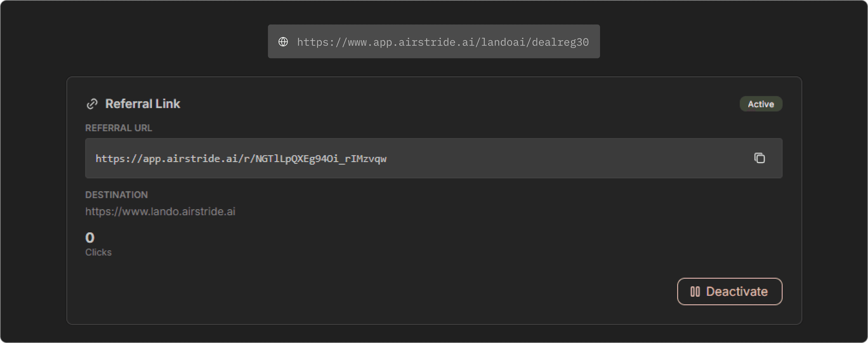Click the 0 clicks count number
This screenshot has width=868, height=343.
[x=90, y=238]
